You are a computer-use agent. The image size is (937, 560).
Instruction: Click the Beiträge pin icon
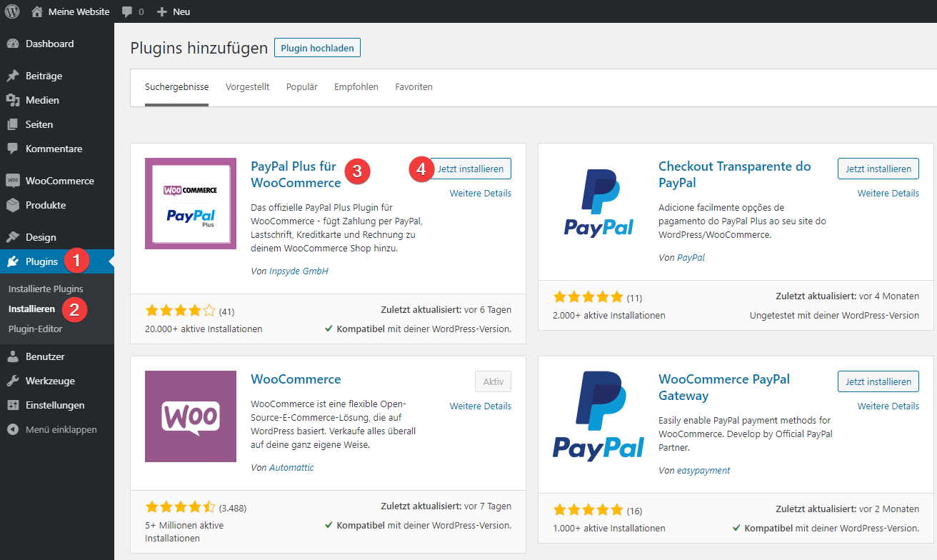coord(13,76)
